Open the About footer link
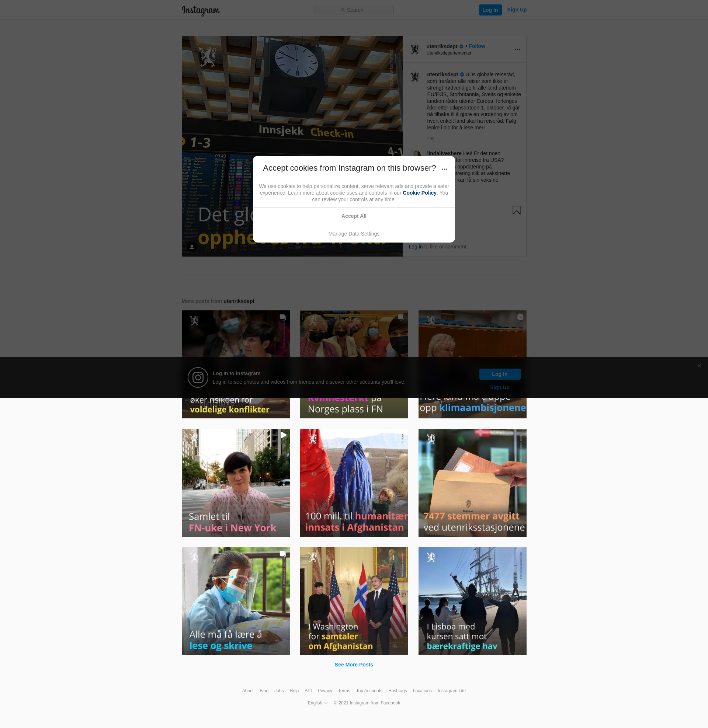The image size is (708, 728). (248, 691)
